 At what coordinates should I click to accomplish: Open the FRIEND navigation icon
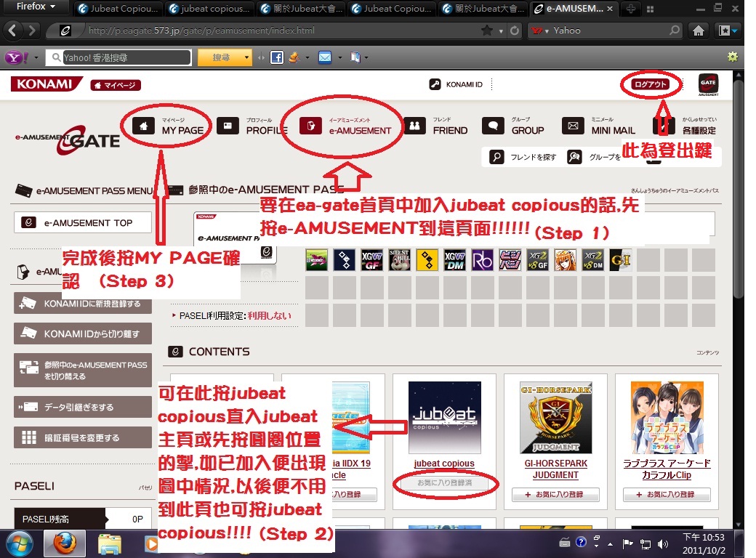414,126
